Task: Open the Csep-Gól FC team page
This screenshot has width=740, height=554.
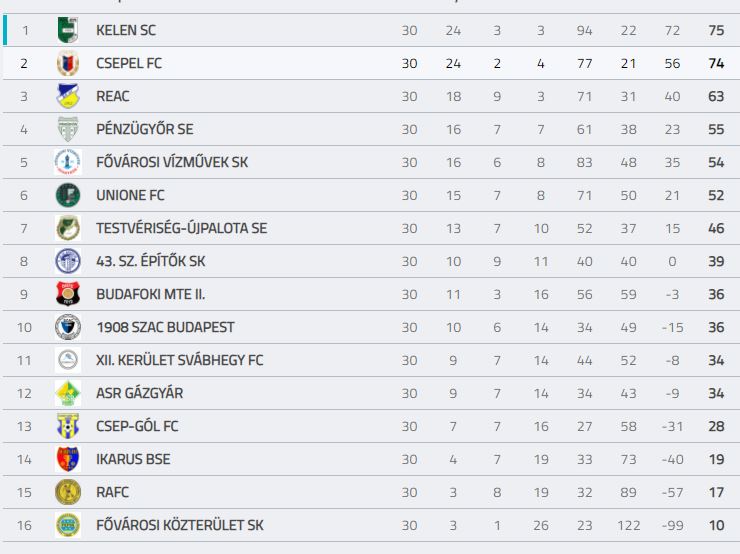Action: 137,426
